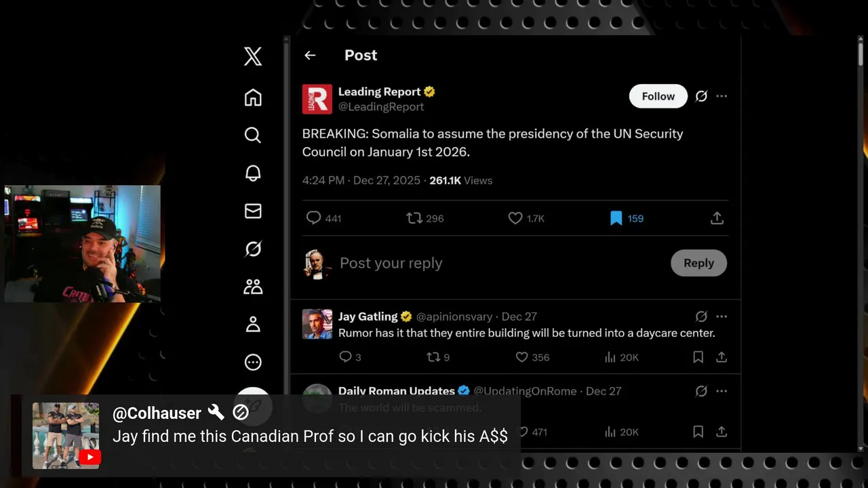Open the @LeadingReport handle link
Viewport: 868px width, 488px height.
tap(381, 107)
